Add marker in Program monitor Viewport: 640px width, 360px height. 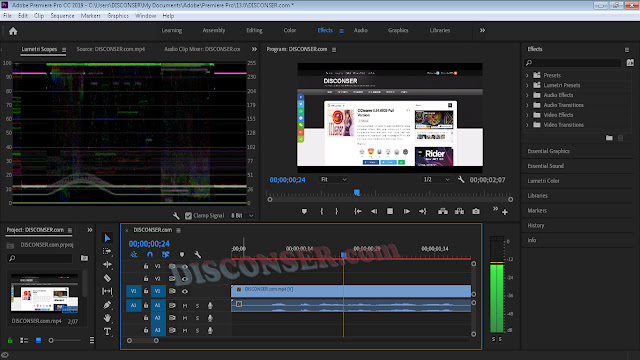[304, 211]
